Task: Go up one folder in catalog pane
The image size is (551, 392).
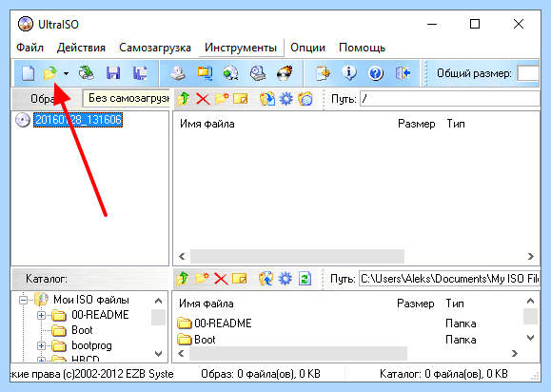Action: tap(183, 279)
